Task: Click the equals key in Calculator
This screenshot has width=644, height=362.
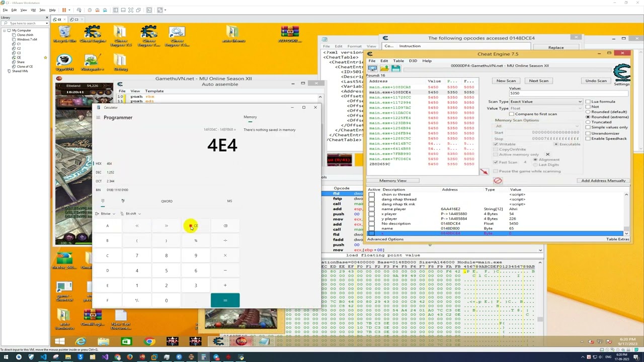Action: coord(225,301)
